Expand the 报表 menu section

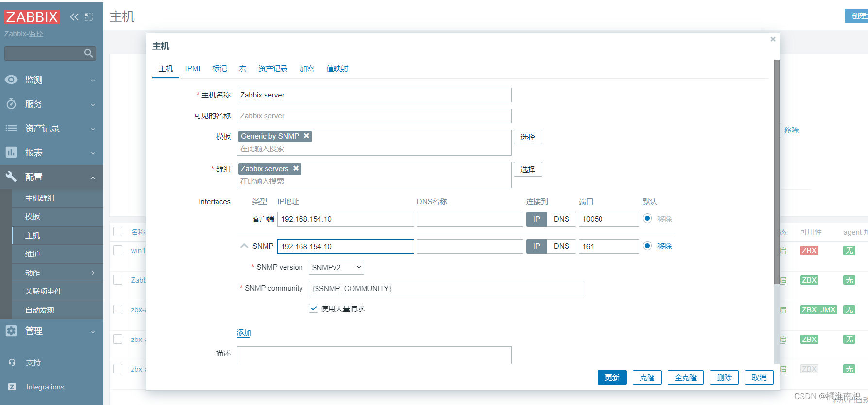[93, 153]
